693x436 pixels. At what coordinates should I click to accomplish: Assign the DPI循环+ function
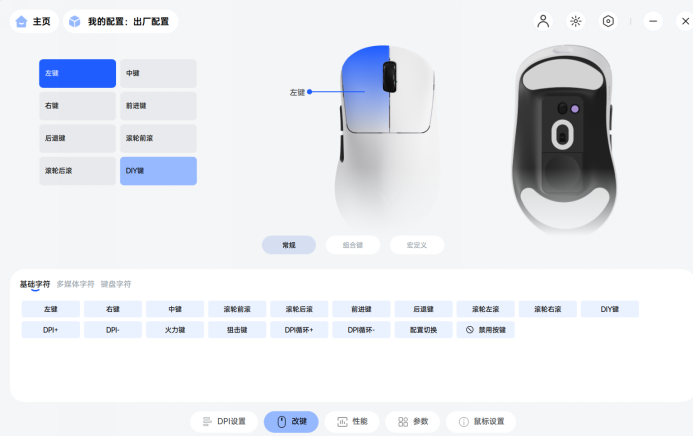(299, 330)
